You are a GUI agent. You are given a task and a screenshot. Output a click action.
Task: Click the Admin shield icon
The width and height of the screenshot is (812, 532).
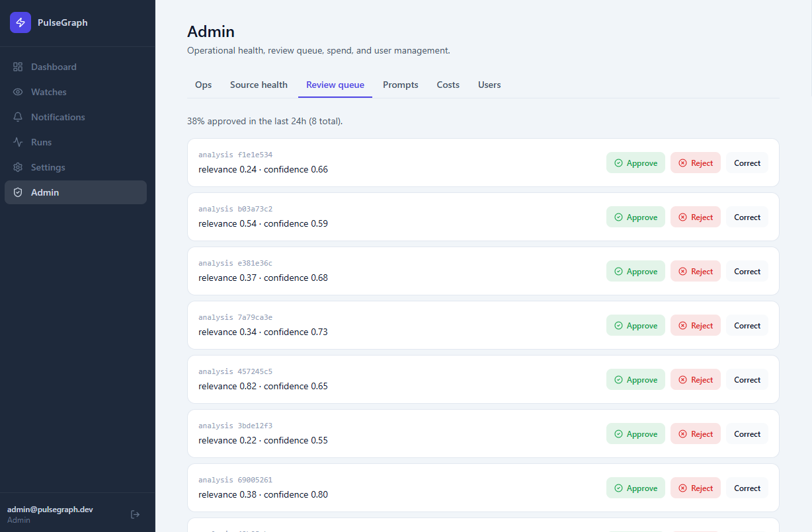pos(18,192)
